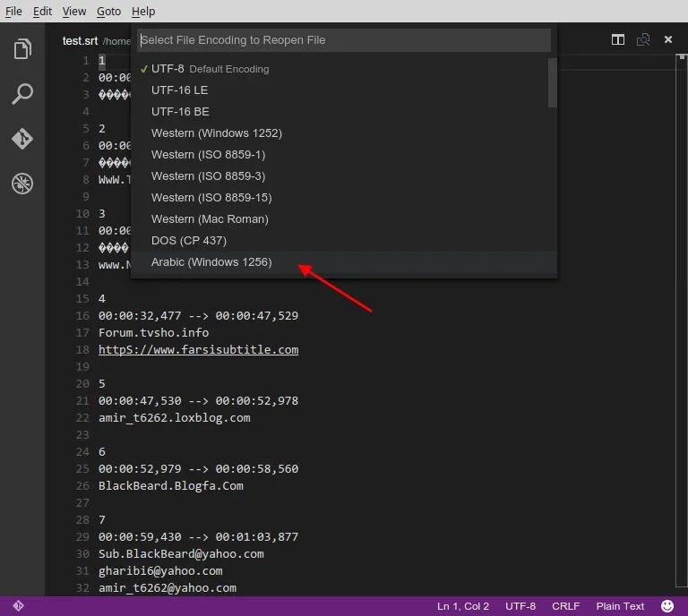The height and width of the screenshot is (616, 688).
Task: Open the Git source control view
Action: (x=22, y=139)
